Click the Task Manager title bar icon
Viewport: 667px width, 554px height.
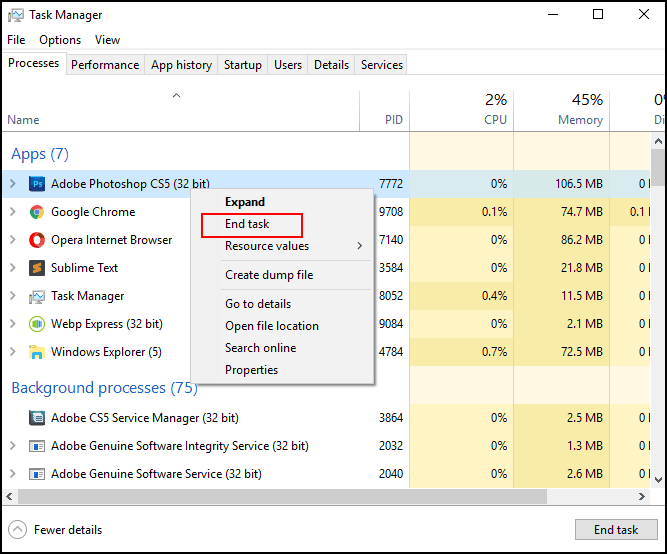[16, 15]
